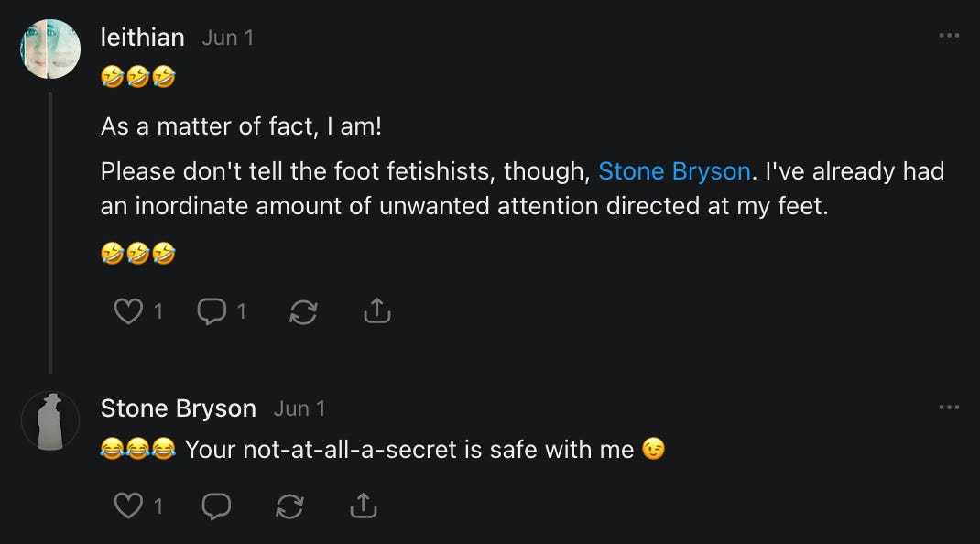Reply to leithian's comment via speech bubble
Screen dimensions: 980x544
(x=212, y=311)
